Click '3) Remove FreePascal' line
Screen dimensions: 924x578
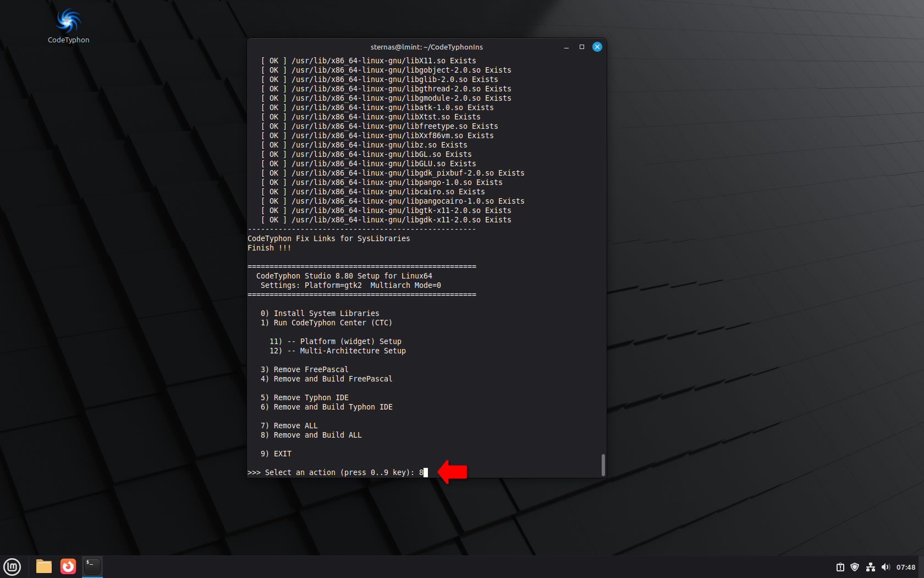305,369
